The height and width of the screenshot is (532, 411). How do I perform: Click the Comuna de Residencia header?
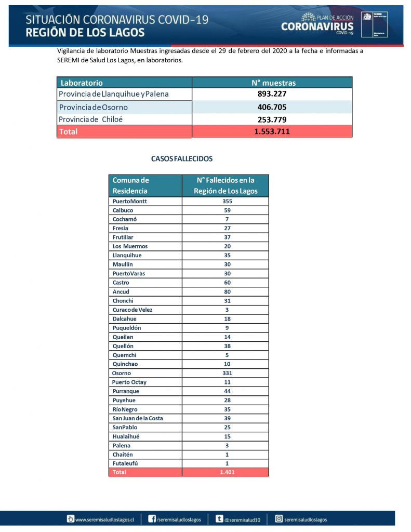pos(131,185)
